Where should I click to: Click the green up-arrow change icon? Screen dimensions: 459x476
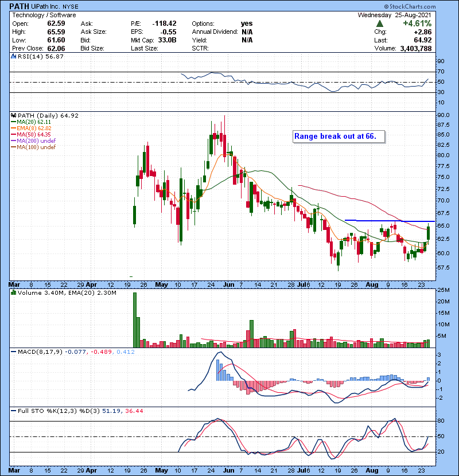(379, 24)
